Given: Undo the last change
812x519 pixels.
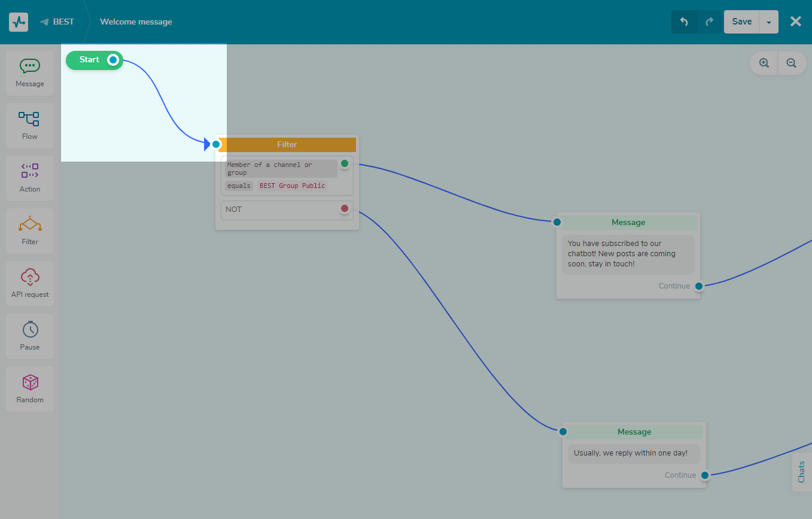Looking at the screenshot, I should click(x=684, y=22).
